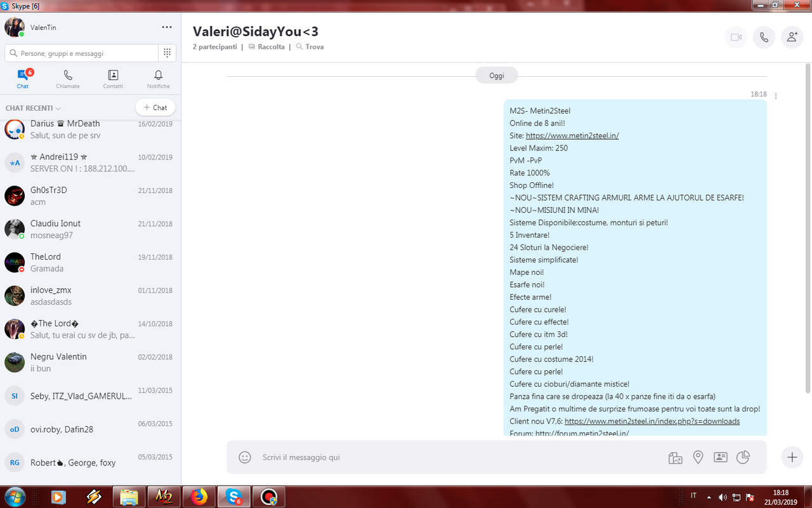The height and width of the screenshot is (508, 812).
Task: Open group chat Seby, ITZ_Vlad_GAMERUL
Action: (x=91, y=396)
